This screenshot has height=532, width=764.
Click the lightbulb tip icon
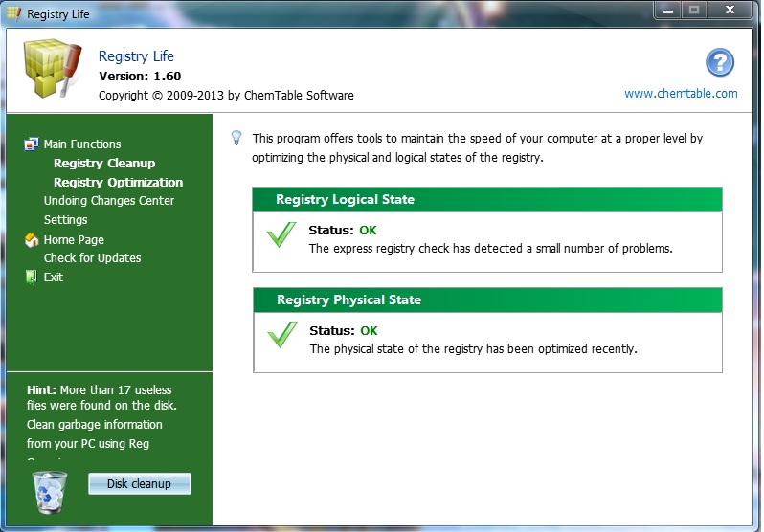(236, 138)
